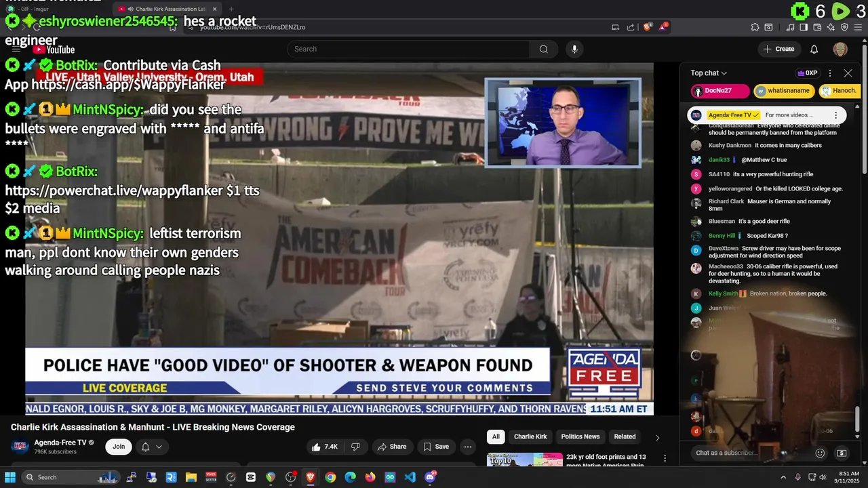868x488 pixels.
Task: Open Brave Wallet icon
Action: [817, 27]
